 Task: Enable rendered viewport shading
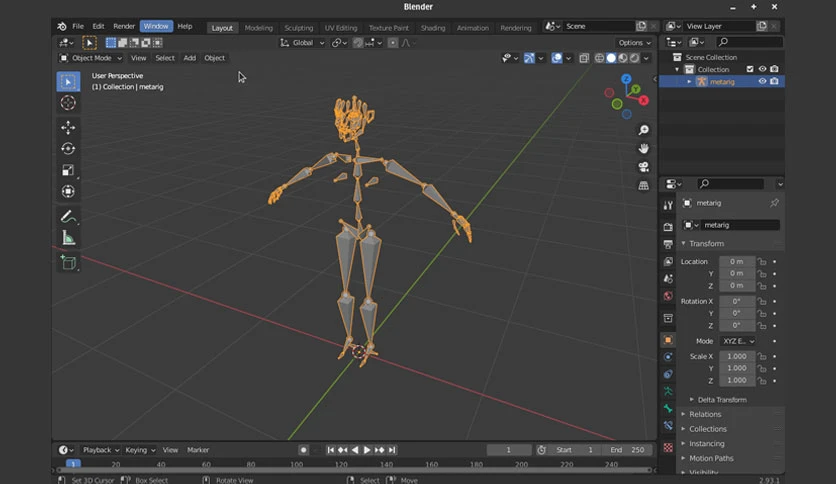click(x=634, y=58)
